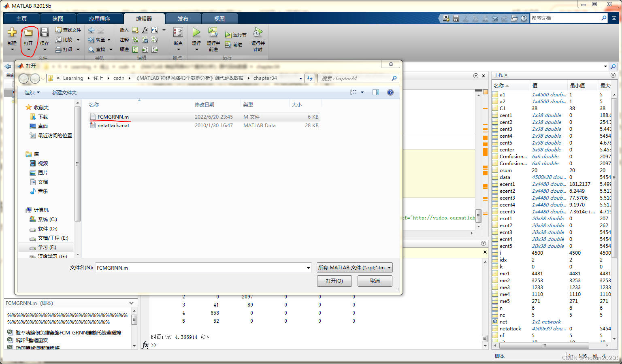Click the 桌面 (Desktop) favorite
This screenshot has width=622, height=364.
(38, 126)
